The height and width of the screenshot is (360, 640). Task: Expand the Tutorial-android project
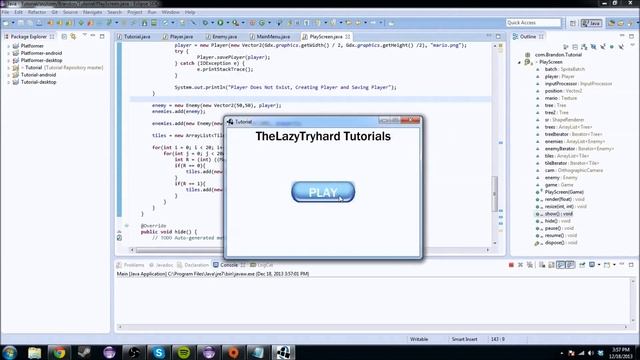click(9, 75)
